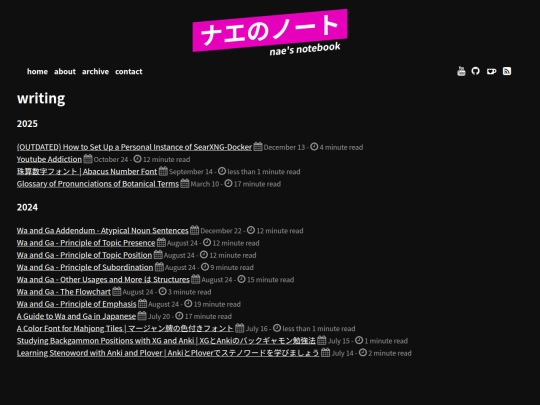This screenshot has height=405, width=540.
Task: Click calendar icon before December 22
Action: tap(195, 230)
